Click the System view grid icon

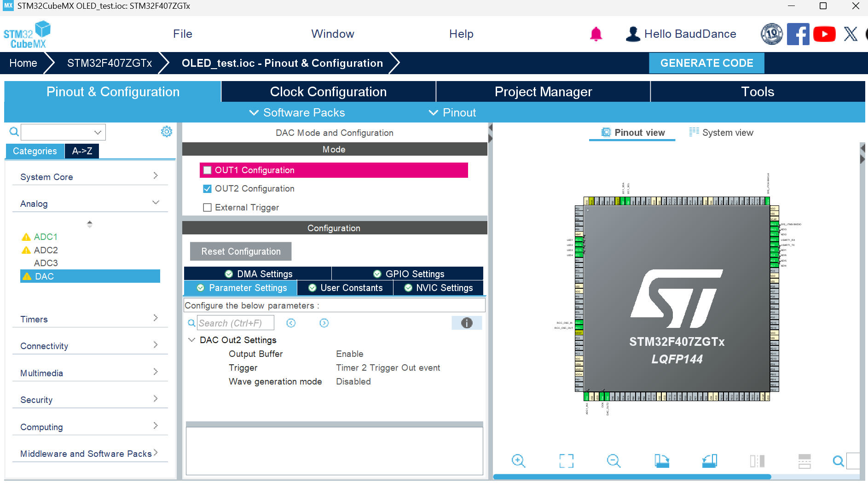click(694, 132)
